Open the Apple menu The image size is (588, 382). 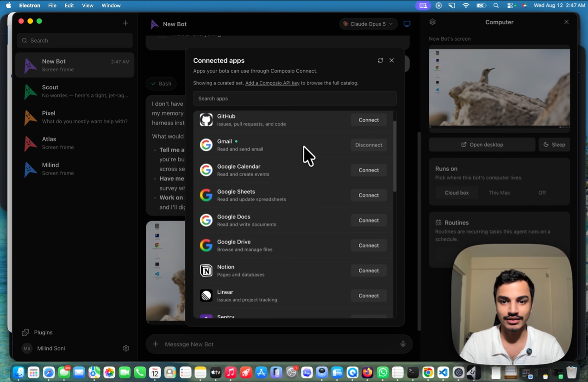pos(8,6)
